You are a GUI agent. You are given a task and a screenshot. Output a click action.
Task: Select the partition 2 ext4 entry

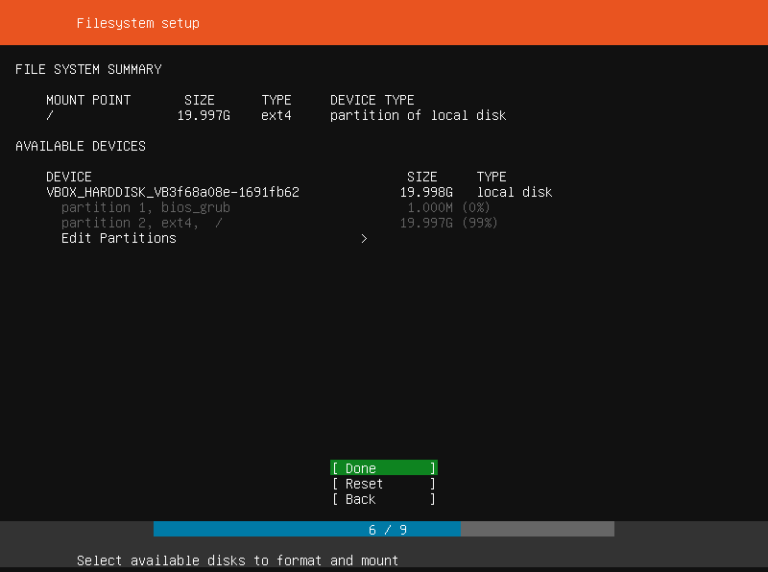(x=141, y=223)
